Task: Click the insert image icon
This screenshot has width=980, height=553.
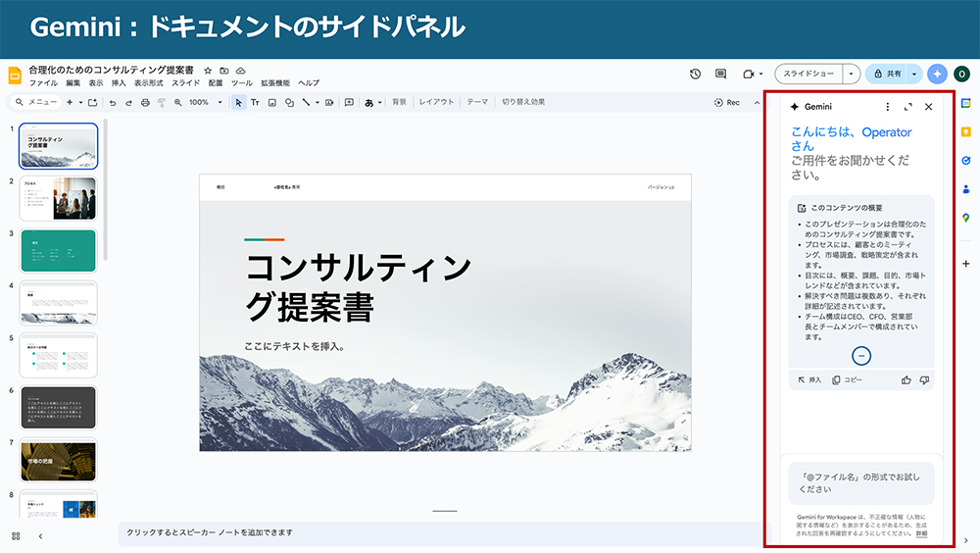Action: (x=271, y=102)
